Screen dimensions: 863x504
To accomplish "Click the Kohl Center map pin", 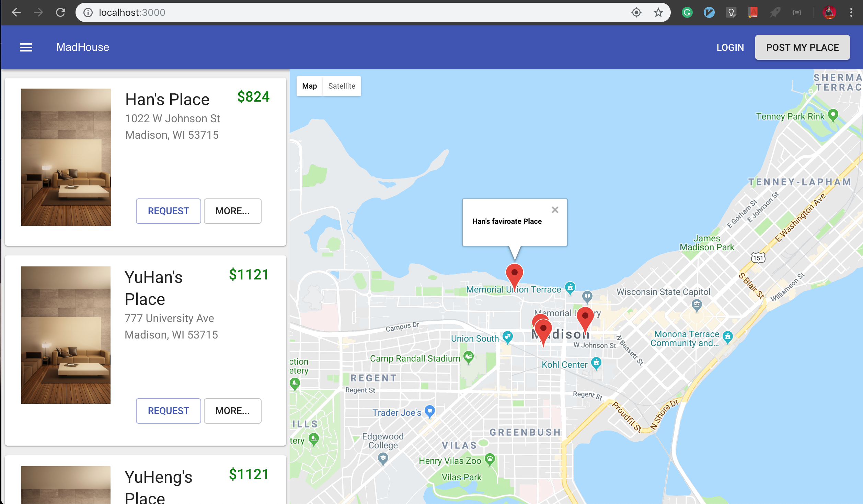I will coord(596,363).
